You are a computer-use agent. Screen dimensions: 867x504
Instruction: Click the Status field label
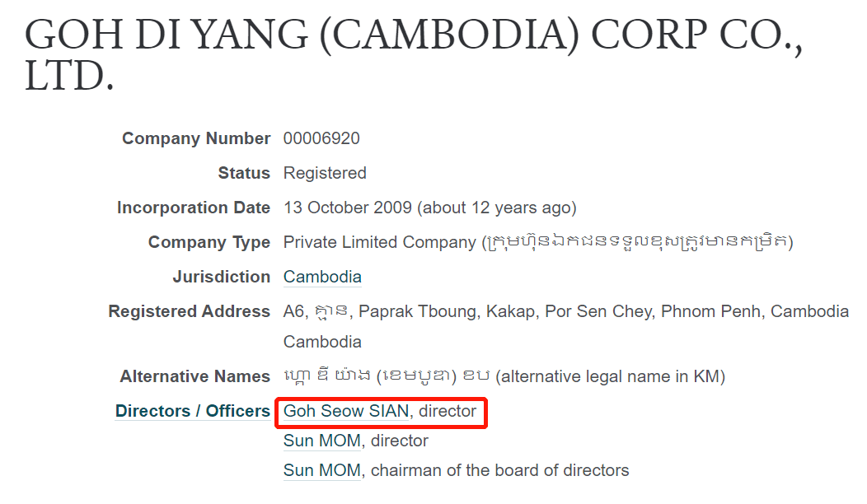(244, 174)
